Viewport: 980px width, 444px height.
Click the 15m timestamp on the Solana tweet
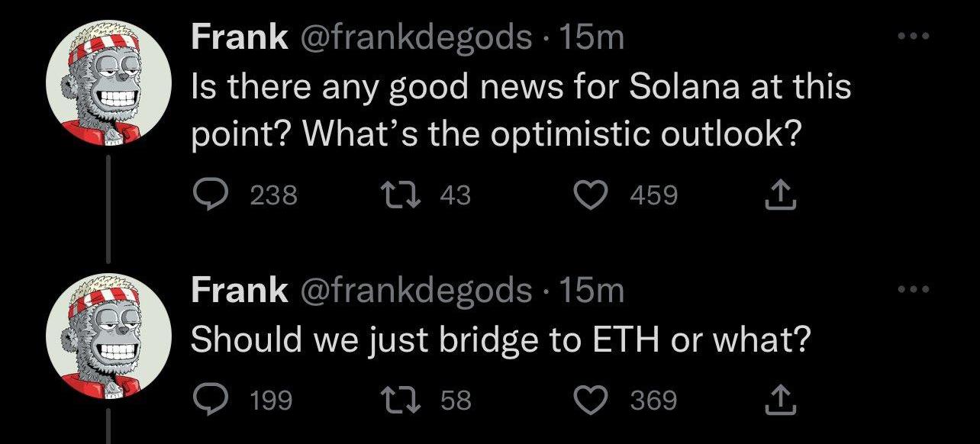592,37
